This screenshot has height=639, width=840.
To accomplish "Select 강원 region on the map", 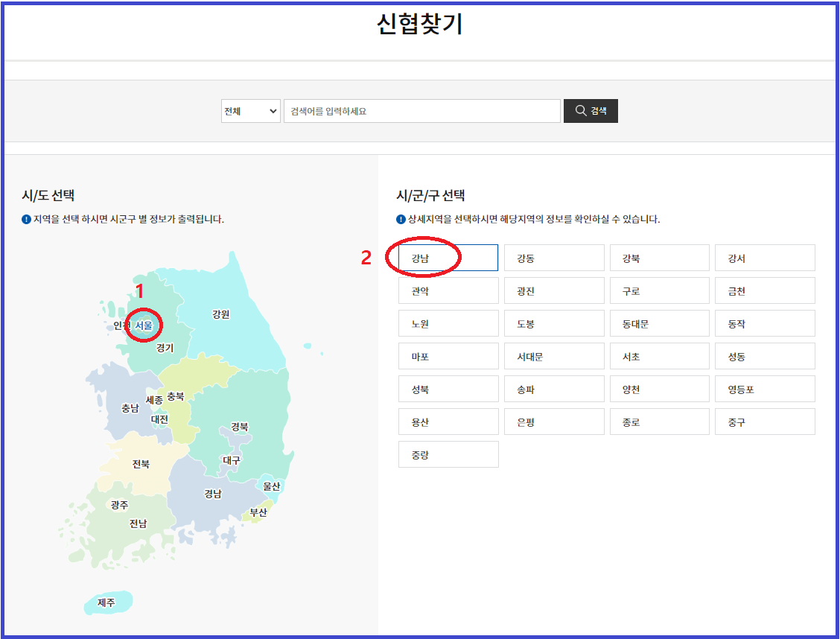I will point(220,315).
